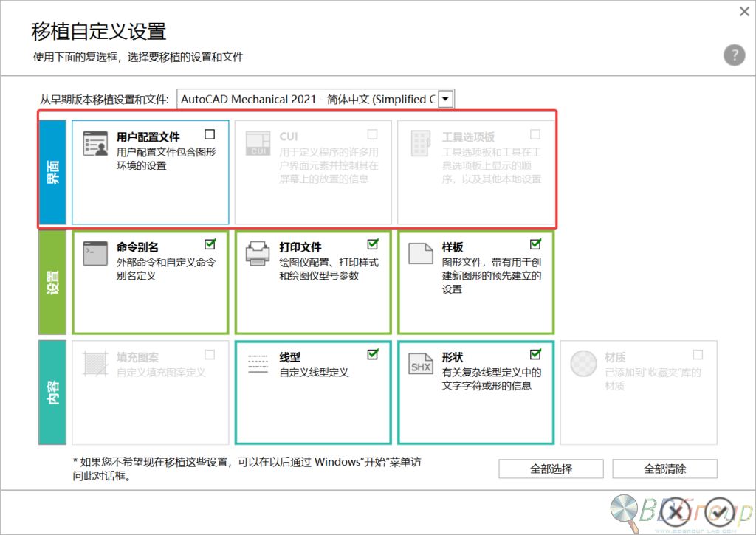Screen dimensions: 756x535
Task: Disable the 命令别名 checkbox
Action: (x=210, y=244)
